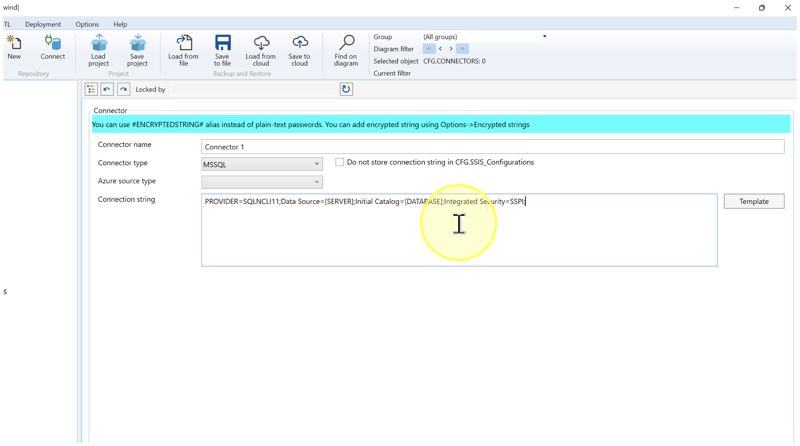The image size is (800, 446).
Task: Open the Options menu
Action: [x=87, y=24]
